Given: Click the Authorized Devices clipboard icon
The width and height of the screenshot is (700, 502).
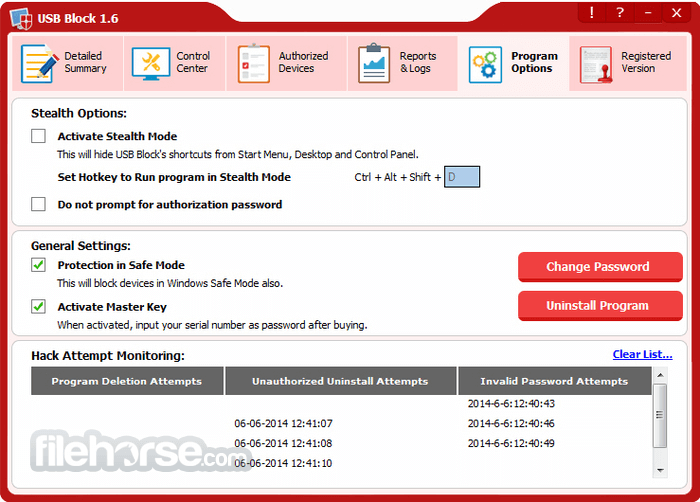Looking at the screenshot, I should click(x=254, y=63).
